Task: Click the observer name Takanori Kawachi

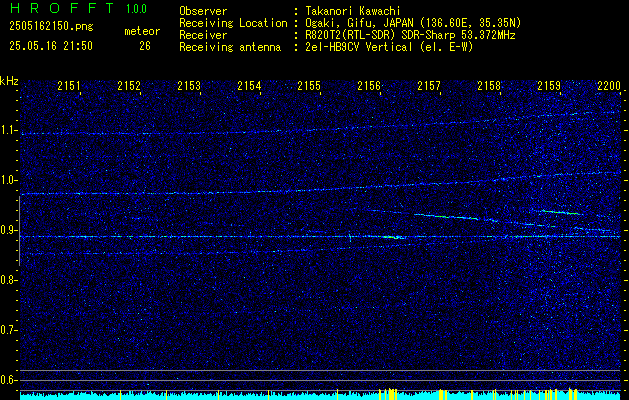Action: click(x=353, y=11)
